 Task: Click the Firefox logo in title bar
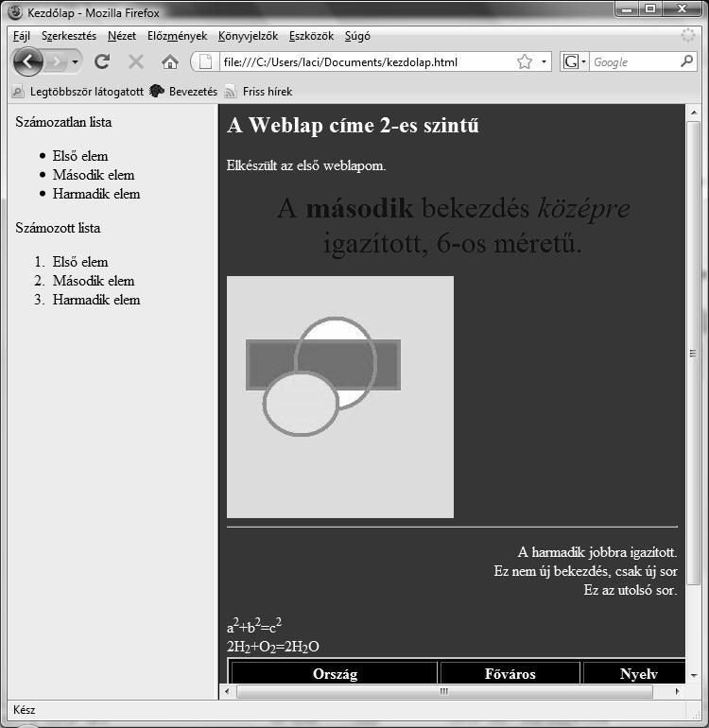point(14,12)
